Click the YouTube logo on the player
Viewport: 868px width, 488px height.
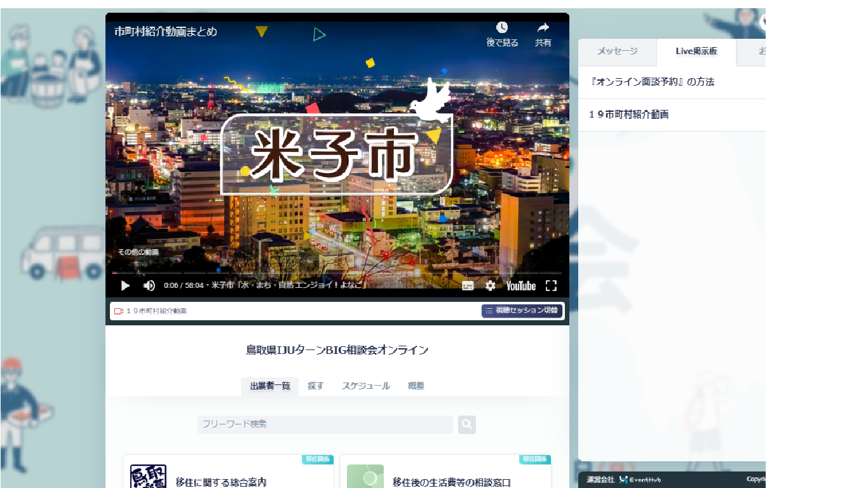click(522, 285)
